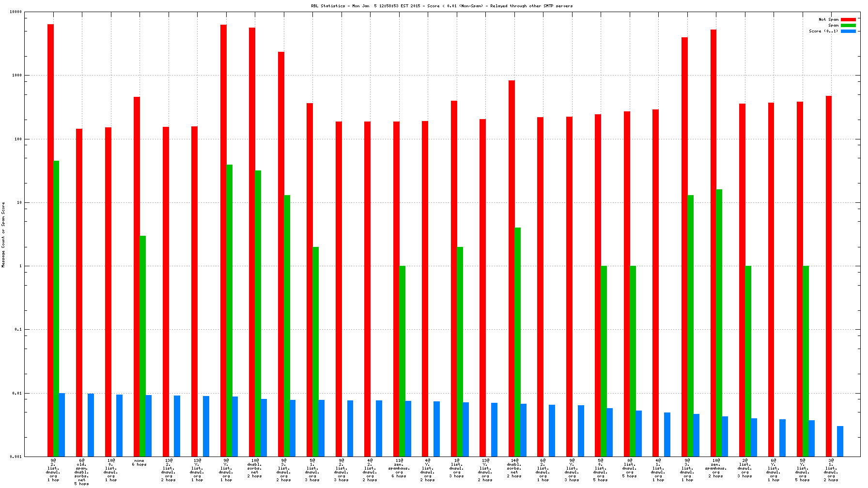
Task: Click the 'old.spam.dnsbl.sorbs.net 5 hops' axis label
Action: 81,472
